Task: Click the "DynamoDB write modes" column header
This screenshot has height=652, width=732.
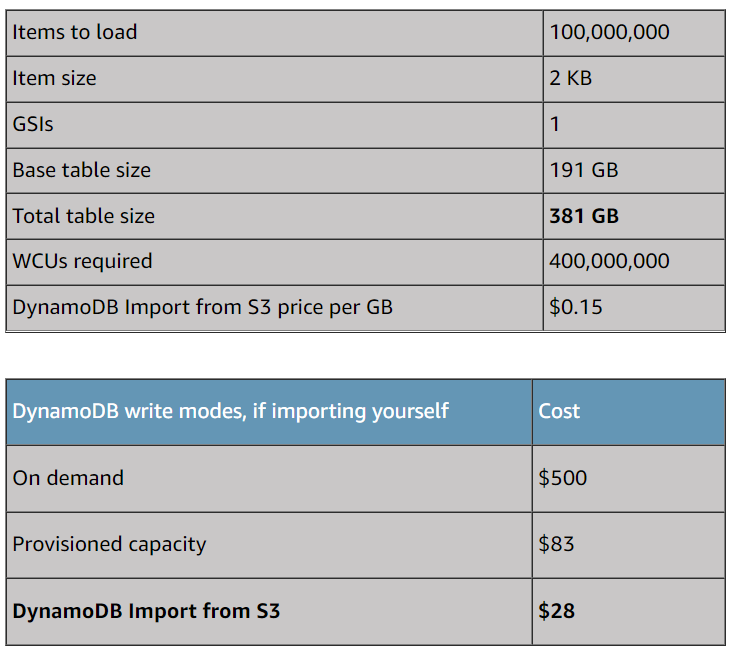Action: [231, 411]
